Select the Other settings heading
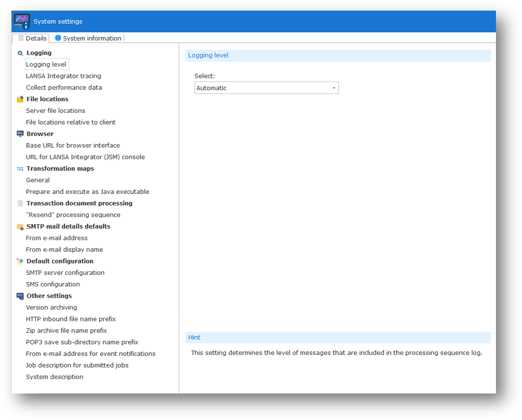 click(49, 296)
